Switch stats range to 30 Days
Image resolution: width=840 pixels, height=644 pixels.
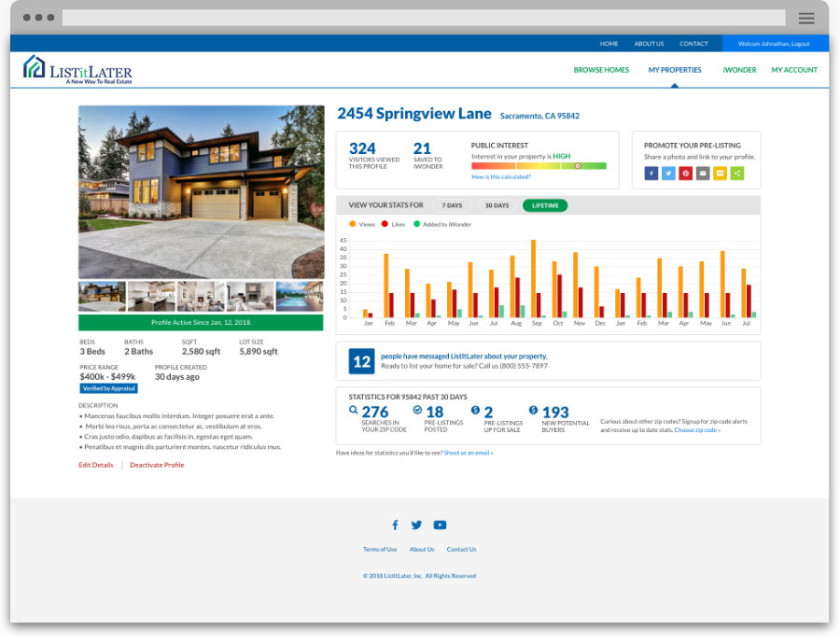click(497, 205)
